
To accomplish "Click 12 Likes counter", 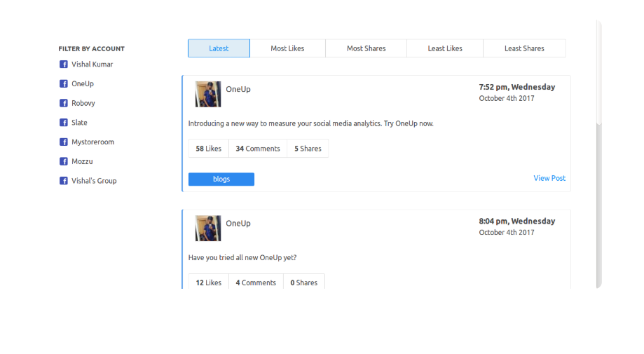I will point(209,282).
